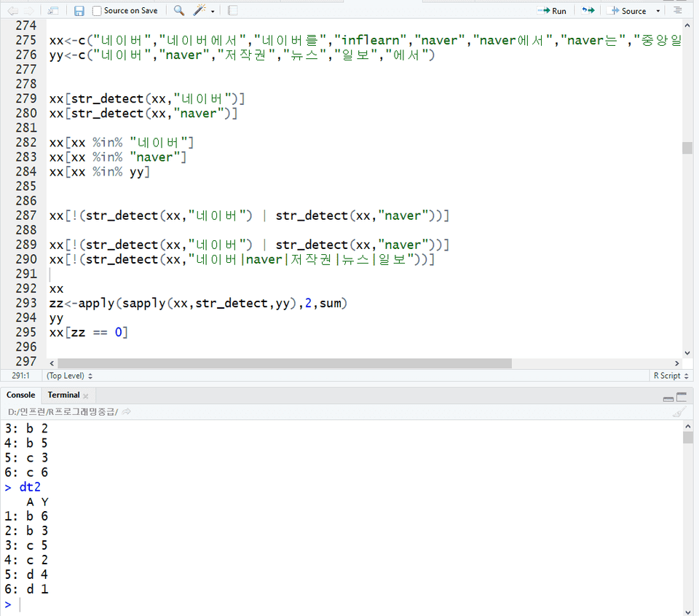Run the current line or selection
Image resolution: width=699 pixels, height=616 pixels.
(x=551, y=11)
